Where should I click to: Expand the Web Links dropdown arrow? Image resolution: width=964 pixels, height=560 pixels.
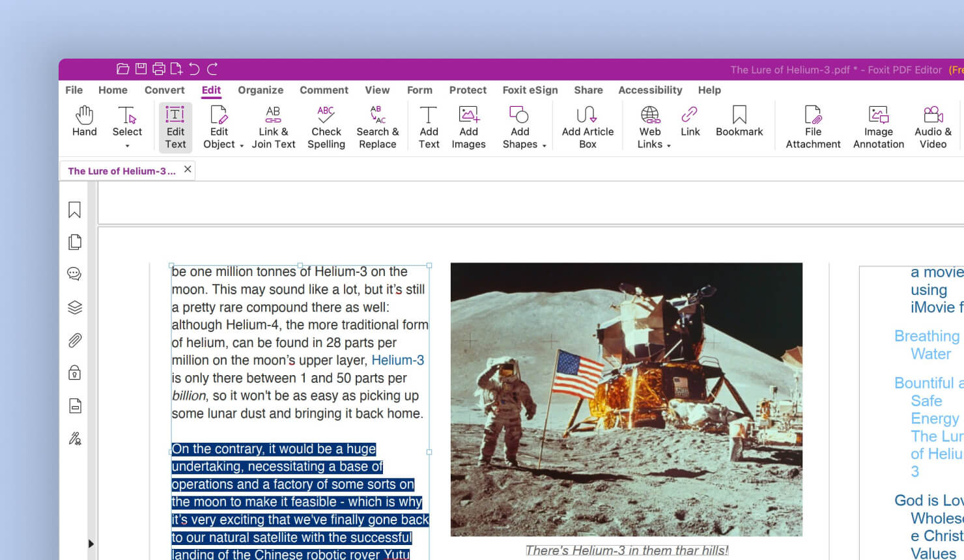click(x=669, y=146)
